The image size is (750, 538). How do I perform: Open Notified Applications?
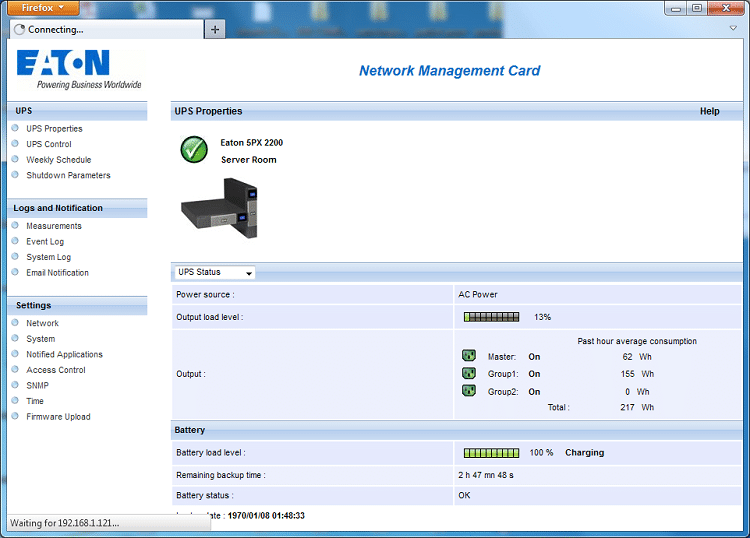(x=64, y=354)
